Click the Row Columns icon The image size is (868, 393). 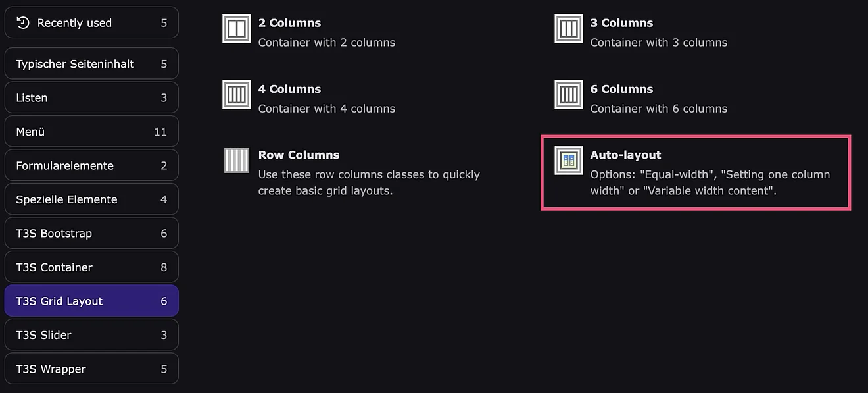(237, 161)
